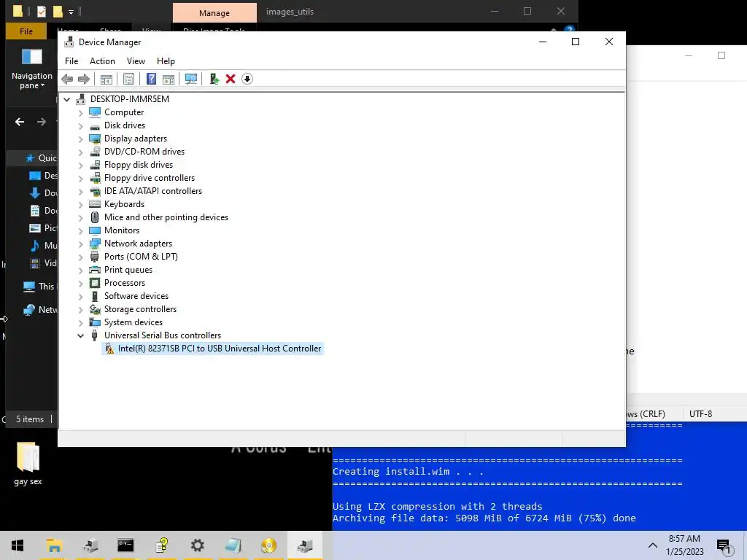Open the disc image app on taskbar
This screenshot has height=560, width=747.
tap(268, 545)
